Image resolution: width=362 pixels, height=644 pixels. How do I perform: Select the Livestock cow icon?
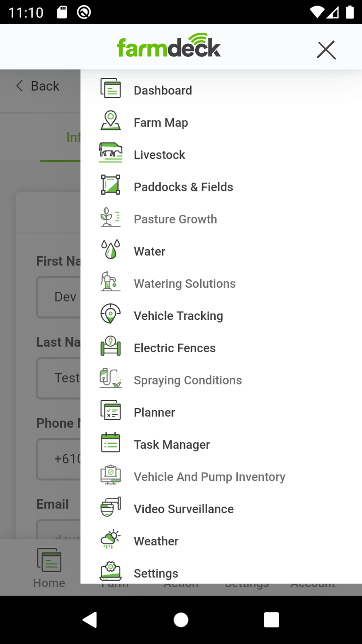110,153
